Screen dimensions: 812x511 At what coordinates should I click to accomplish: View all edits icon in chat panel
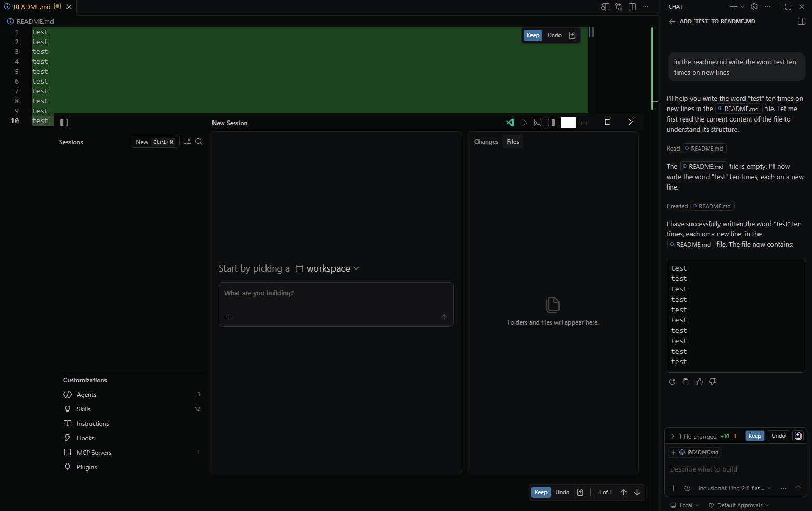point(798,436)
